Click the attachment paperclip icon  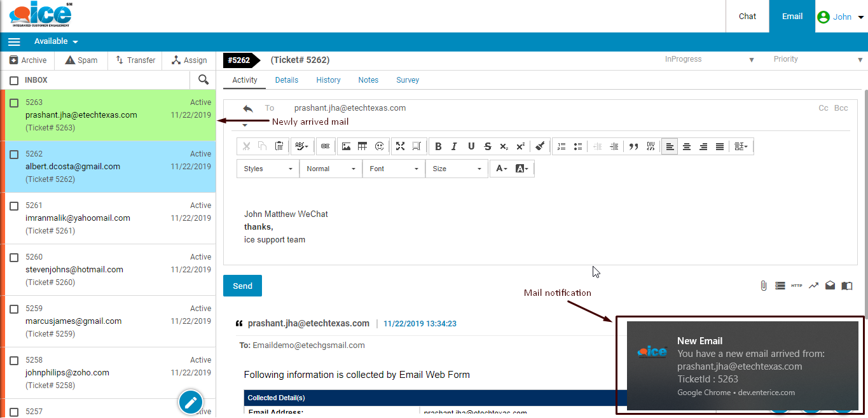coord(763,286)
